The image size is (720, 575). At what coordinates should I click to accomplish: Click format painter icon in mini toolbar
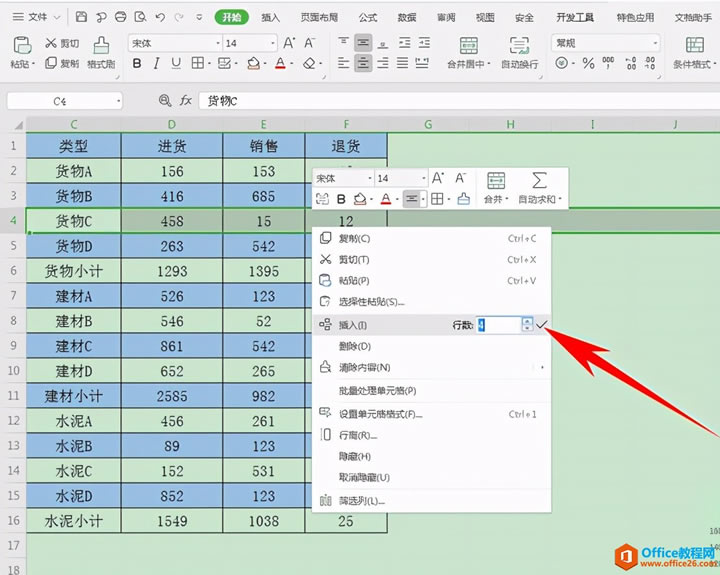point(464,198)
